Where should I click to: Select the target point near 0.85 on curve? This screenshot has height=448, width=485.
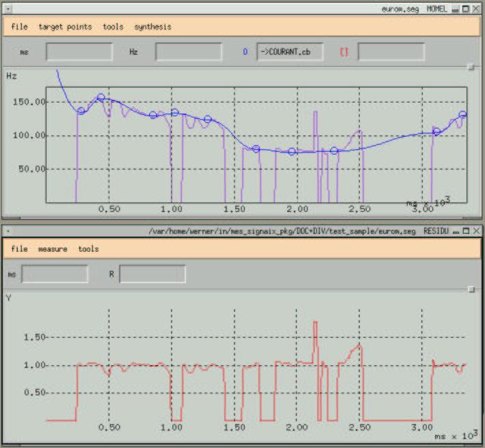(153, 115)
